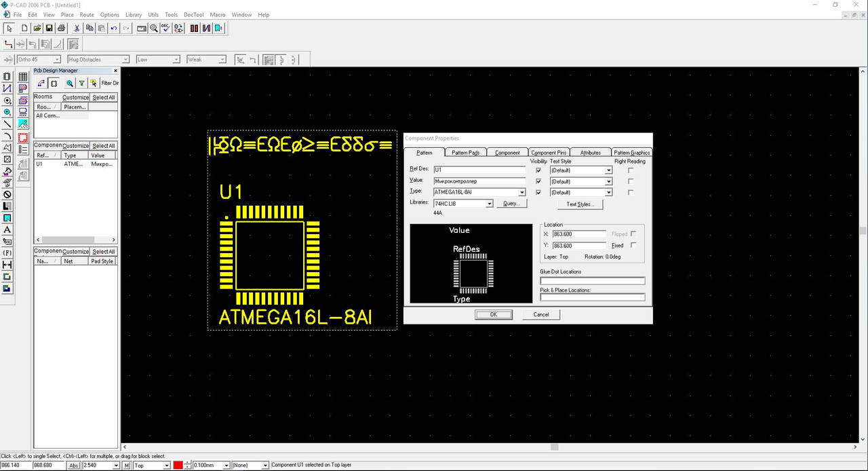Open the Hug Obstacles dropdown

pyautogui.click(x=125, y=60)
